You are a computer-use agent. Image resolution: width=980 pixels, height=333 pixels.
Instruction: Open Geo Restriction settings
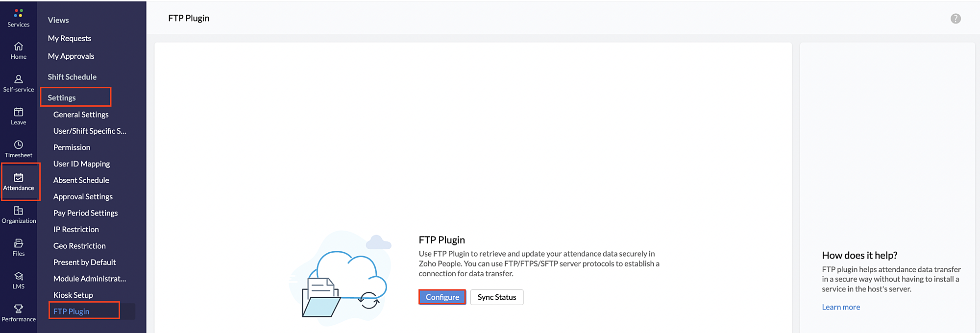pos(79,246)
